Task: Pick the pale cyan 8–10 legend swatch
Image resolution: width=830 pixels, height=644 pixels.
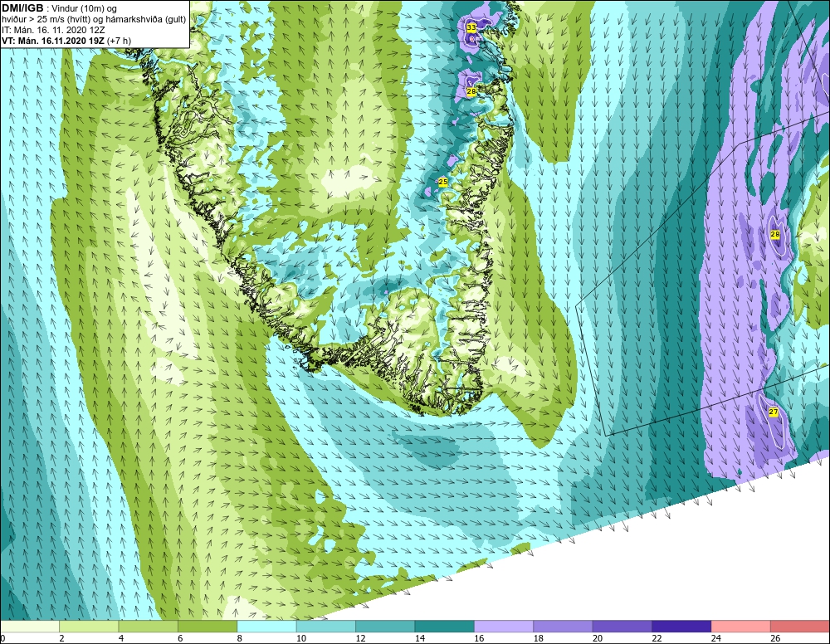Action: click(x=266, y=627)
